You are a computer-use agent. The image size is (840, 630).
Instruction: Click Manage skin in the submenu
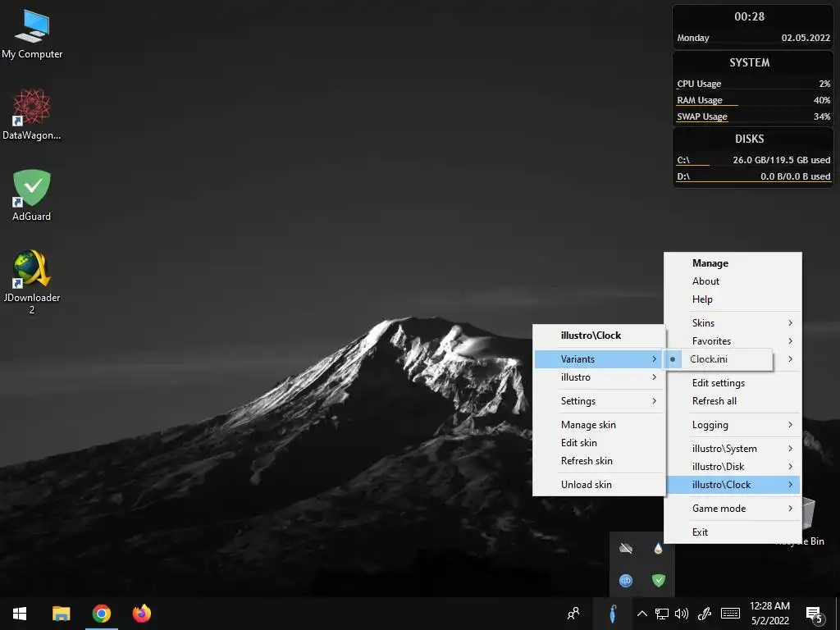[599, 424]
